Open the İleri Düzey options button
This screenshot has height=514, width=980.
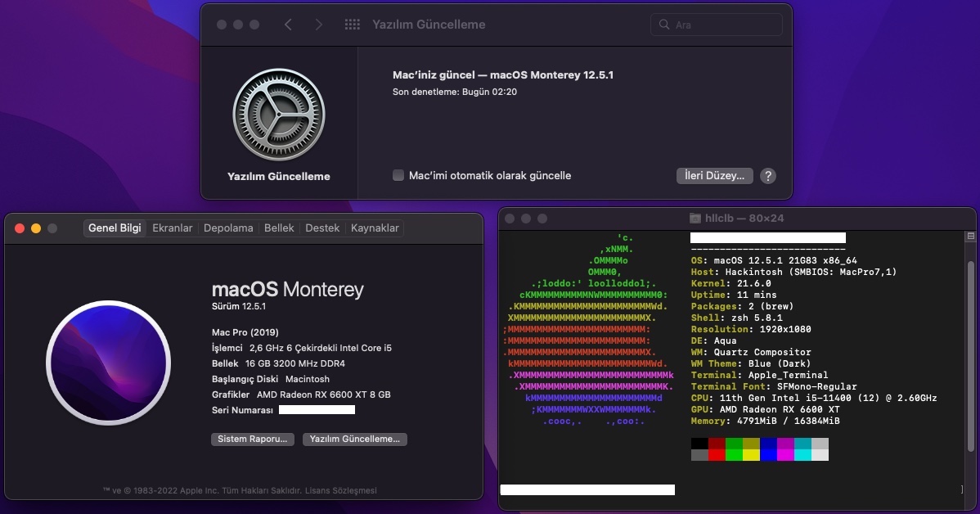click(x=714, y=176)
